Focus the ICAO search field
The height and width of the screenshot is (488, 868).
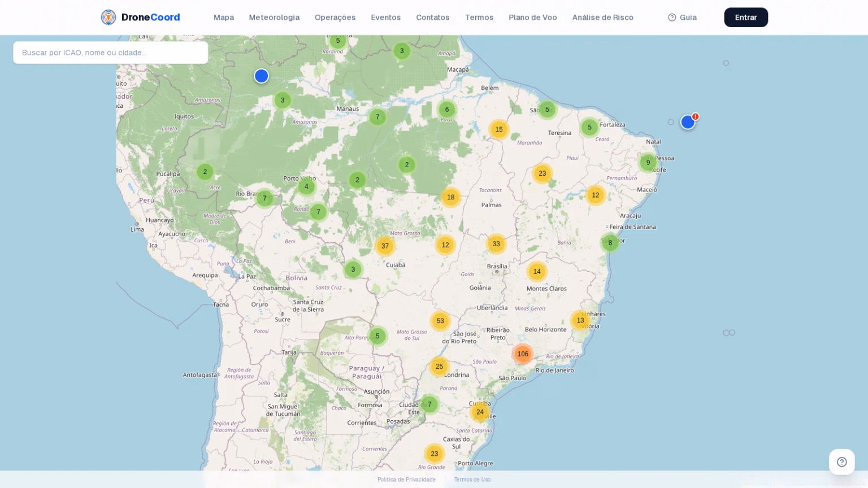coord(111,53)
